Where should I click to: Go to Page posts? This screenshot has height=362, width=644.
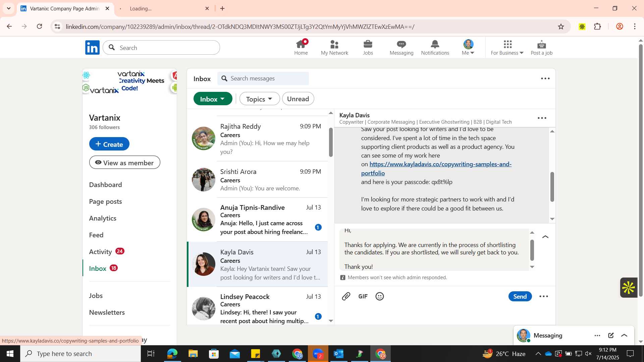click(x=106, y=201)
